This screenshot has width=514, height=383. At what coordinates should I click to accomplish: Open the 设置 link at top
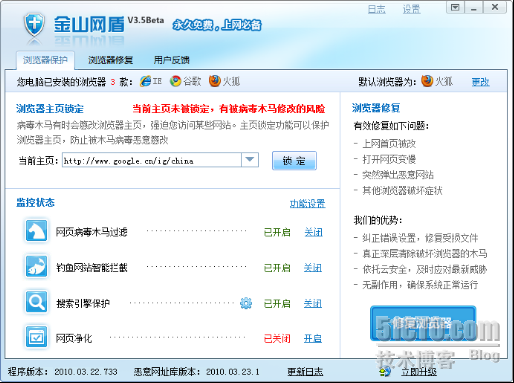tap(411, 9)
